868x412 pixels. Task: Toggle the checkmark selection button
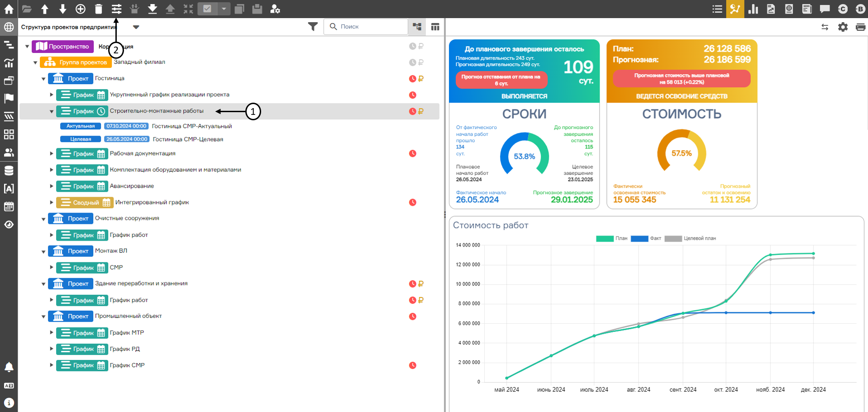coord(207,9)
